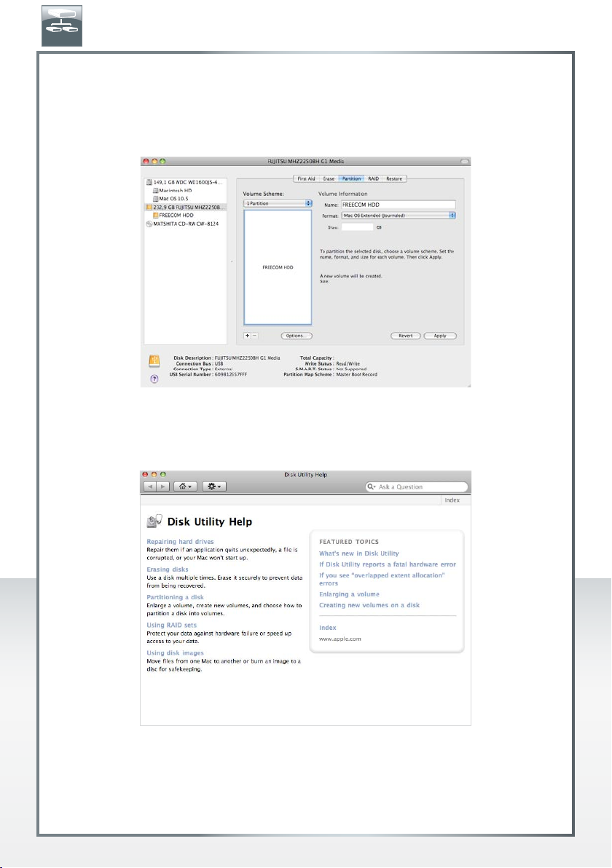Open the Enlarging a volume topic
This screenshot has height=868, width=612.
click(x=349, y=594)
